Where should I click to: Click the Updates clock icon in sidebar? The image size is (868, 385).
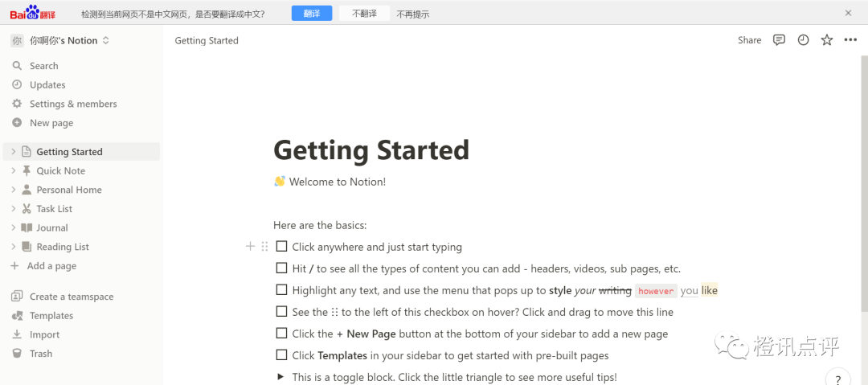[x=17, y=84]
